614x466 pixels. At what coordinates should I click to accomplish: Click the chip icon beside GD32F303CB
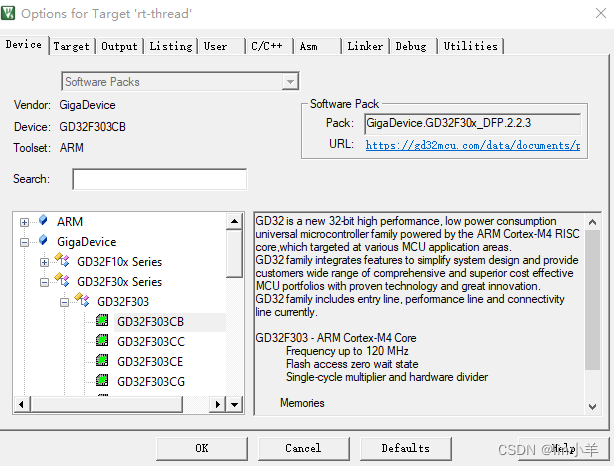(102, 320)
